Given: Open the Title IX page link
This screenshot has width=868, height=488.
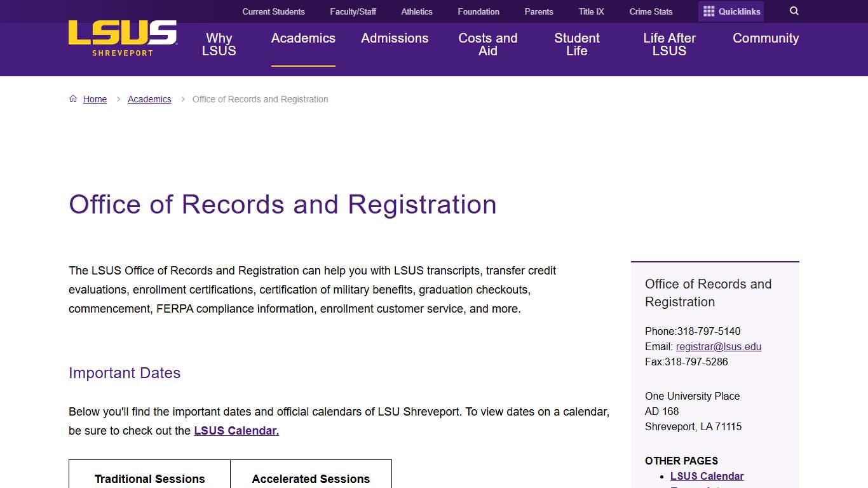Looking at the screenshot, I should tap(590, 11).
